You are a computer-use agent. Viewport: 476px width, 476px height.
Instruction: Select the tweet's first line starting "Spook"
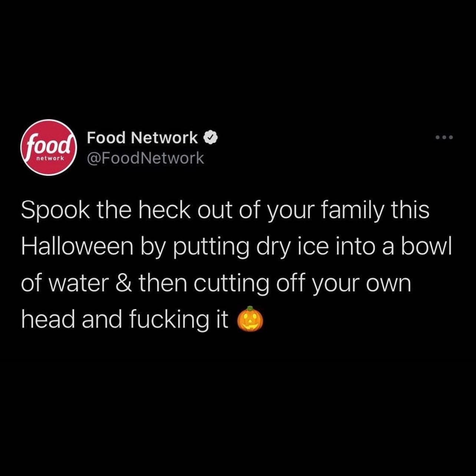(x=225, y=210)
